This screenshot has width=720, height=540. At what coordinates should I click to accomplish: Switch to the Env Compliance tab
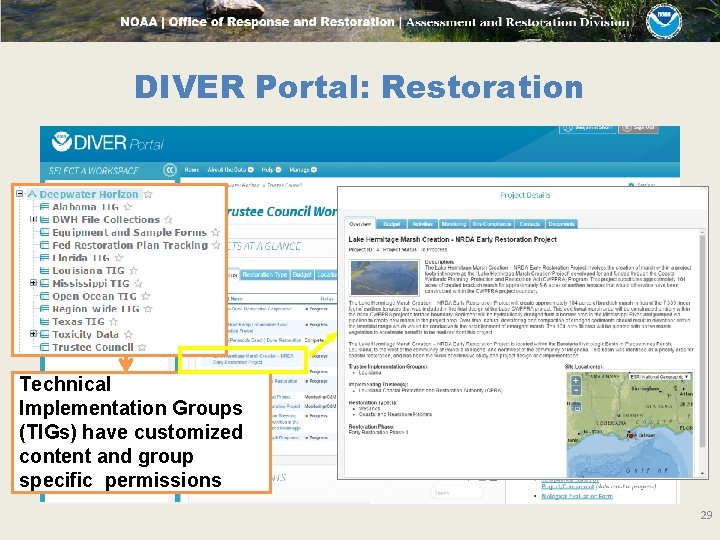point(492,224)
